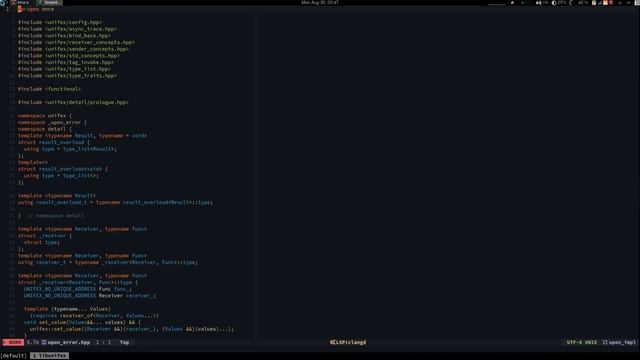Switch to the second top-bar window tab
Viewport: 640px width, 360px height.
(x=49, y=2)
